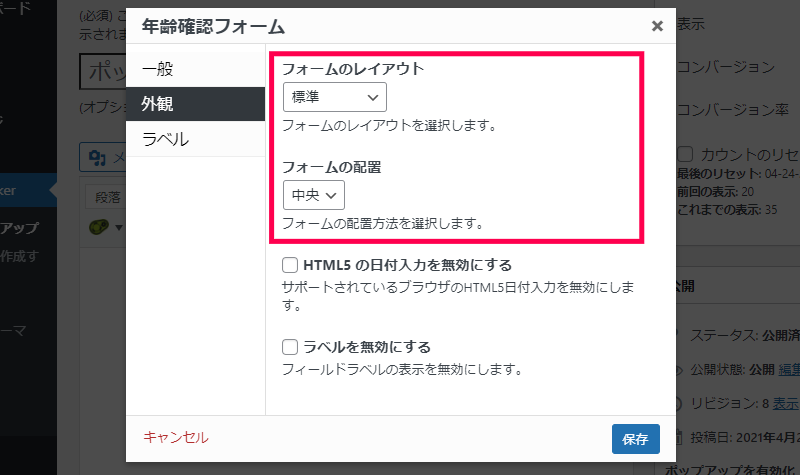The width and height of the screenshot is (800, 475).
Task: Click the 年齢確認フォーム dialog title
Action: coord(213,26)
